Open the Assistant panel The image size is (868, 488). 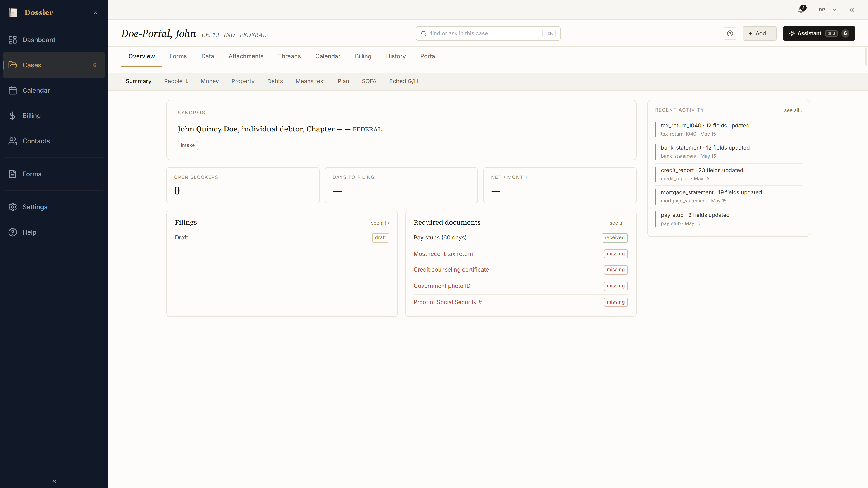pyautogui.click(x=819, y=33)
